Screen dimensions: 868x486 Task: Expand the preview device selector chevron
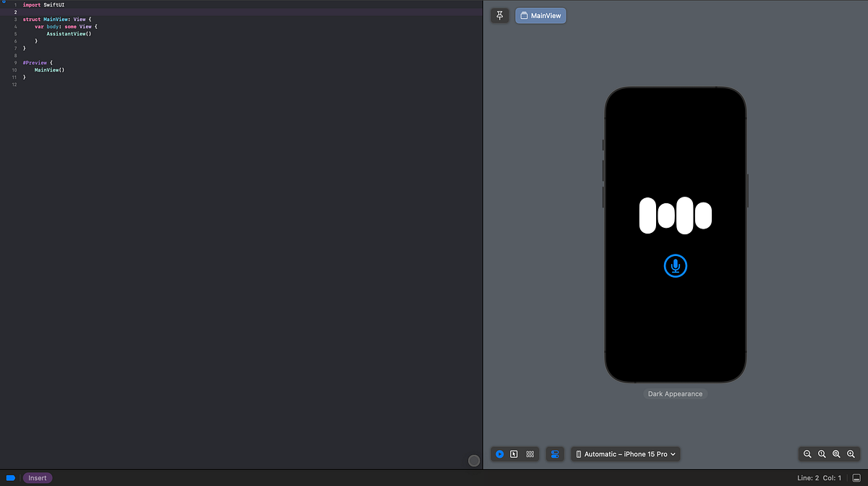pyautogui.click(x=671, y=453)
